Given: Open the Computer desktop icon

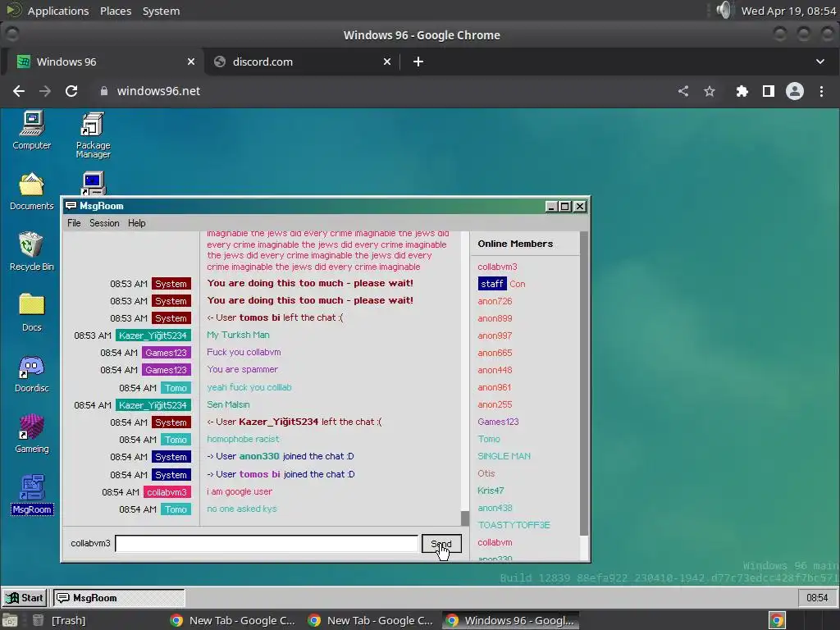Looking at the screenshot, I should pyautogui.click(x=32, y=130).
